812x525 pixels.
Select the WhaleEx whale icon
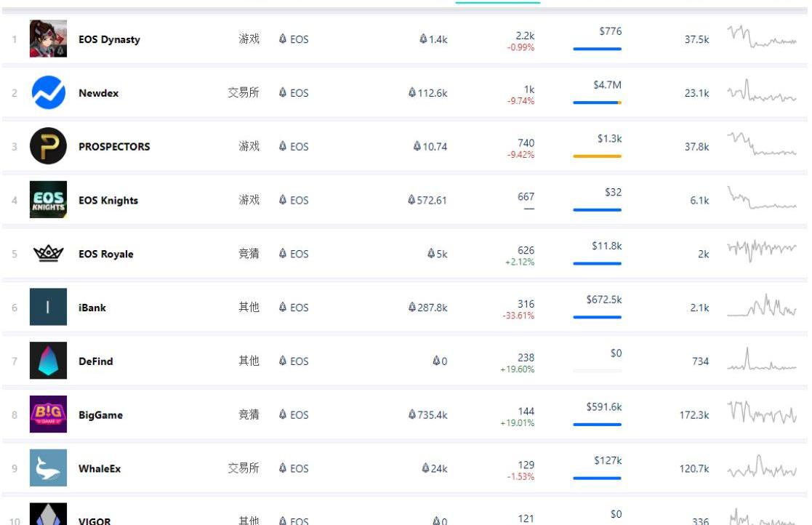[48, 468]
